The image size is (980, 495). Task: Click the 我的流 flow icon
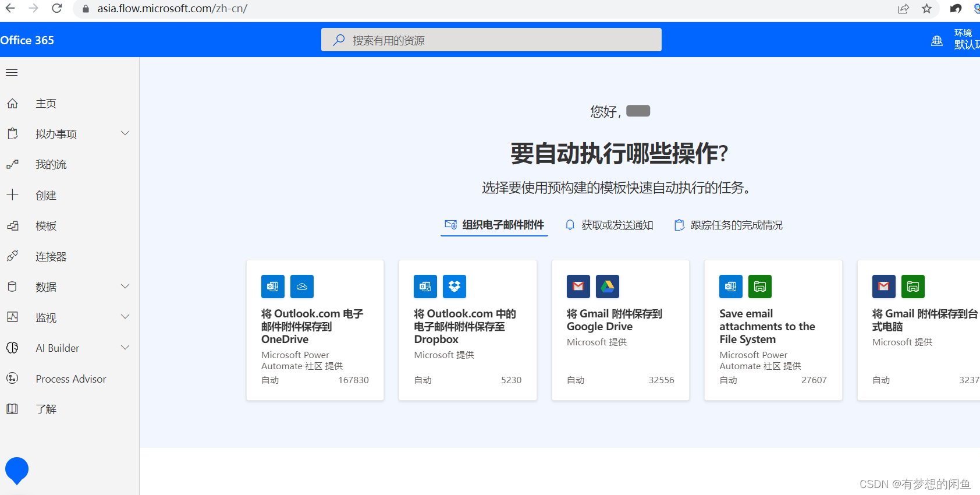click(x=12, y=165)
